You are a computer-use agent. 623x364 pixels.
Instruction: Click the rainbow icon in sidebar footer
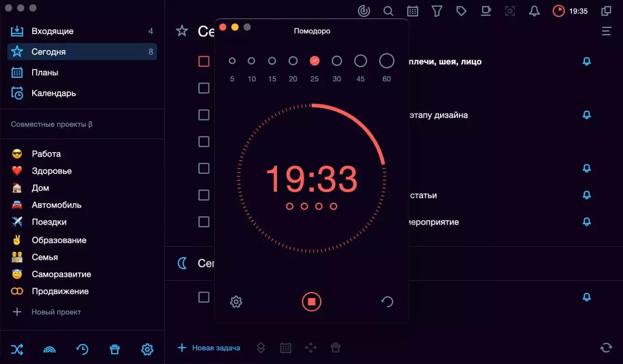pyautogui.click(x=49, y=350)
